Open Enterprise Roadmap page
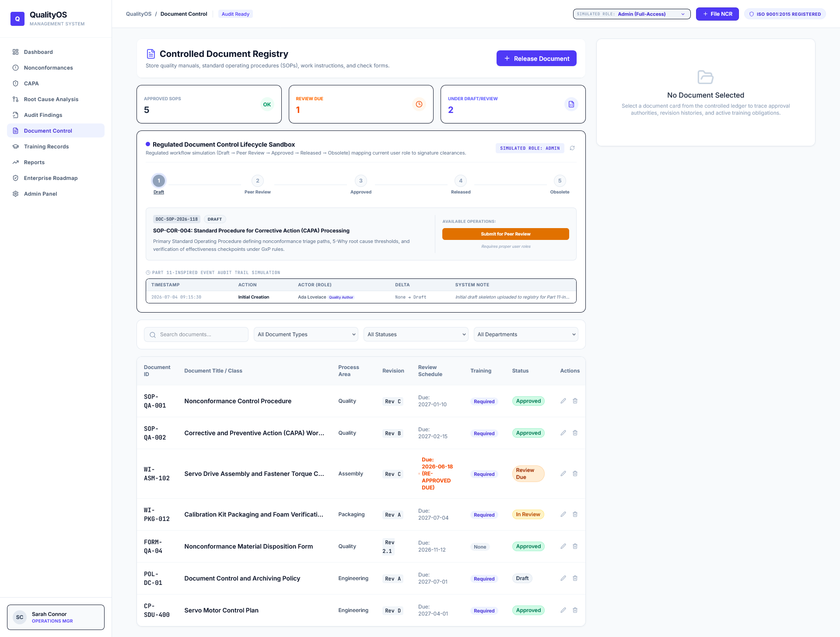Viewport: 840px width, 637px height. click(x=56, y=178)
